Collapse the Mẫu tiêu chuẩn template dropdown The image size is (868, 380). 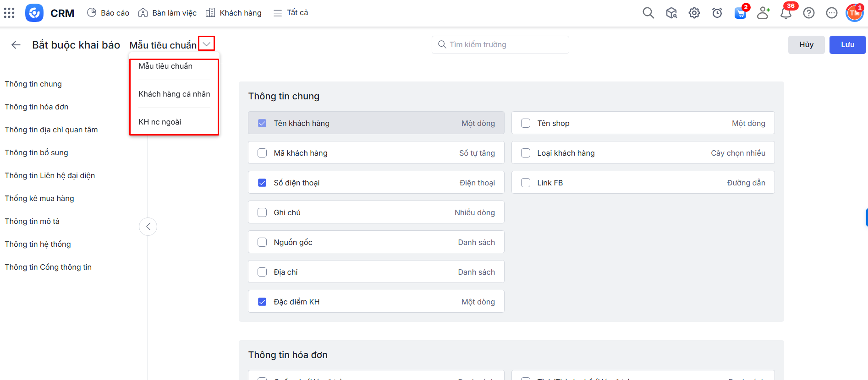(x=207, y=44)
